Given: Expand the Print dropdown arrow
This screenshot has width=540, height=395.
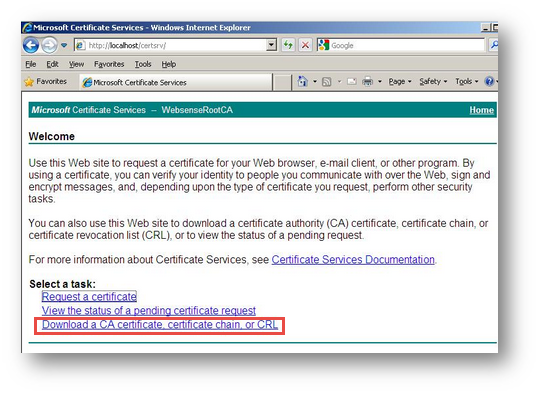Looking at the screenshot, I should (380, 82).
